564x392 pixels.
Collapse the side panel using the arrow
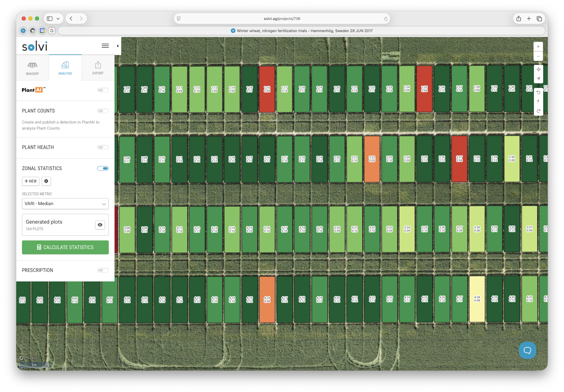click(x=118, y=46)
